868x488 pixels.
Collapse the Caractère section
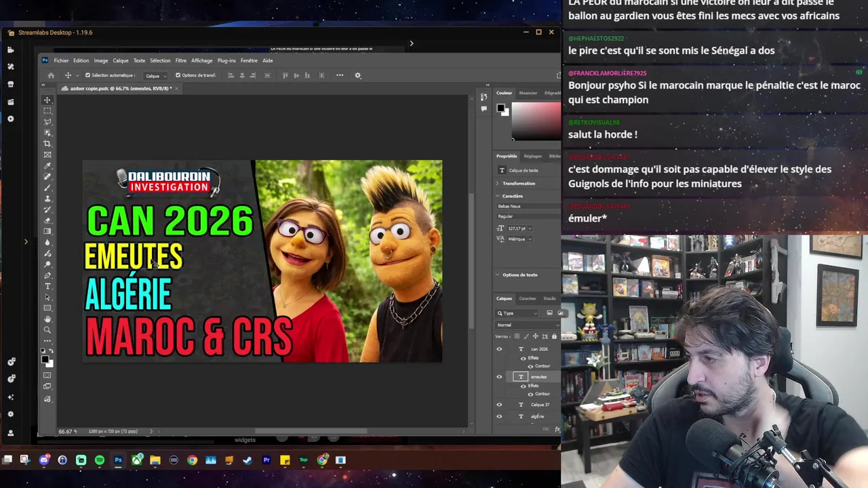click(498, 196)
